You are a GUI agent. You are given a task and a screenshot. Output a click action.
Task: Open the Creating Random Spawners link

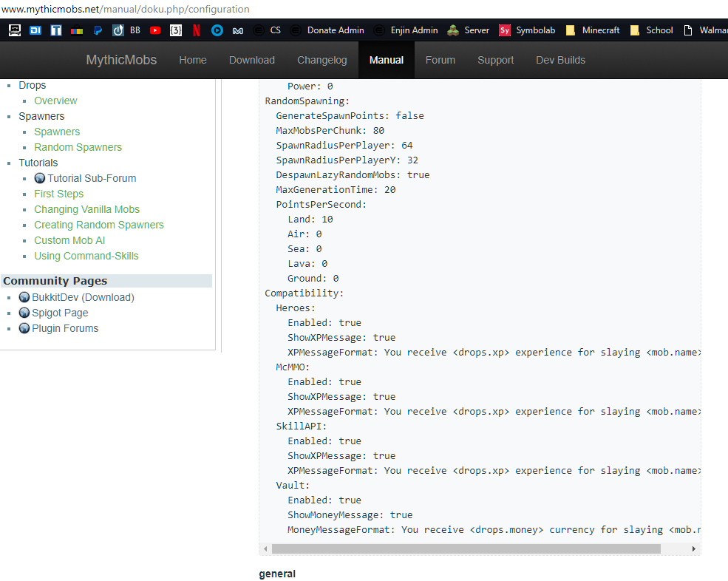pyautogui.click(x=99, y=225)
